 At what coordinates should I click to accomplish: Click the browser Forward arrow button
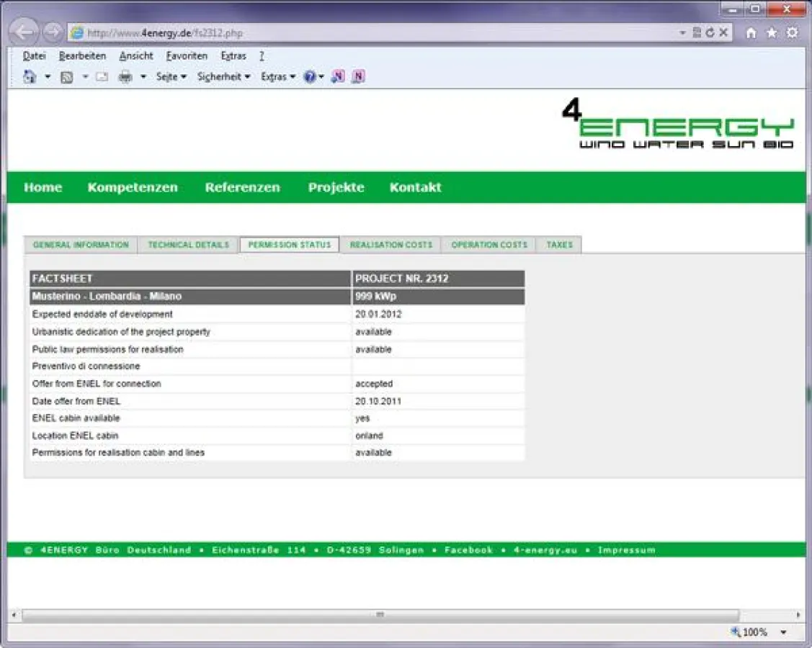[x=52, y=32]
